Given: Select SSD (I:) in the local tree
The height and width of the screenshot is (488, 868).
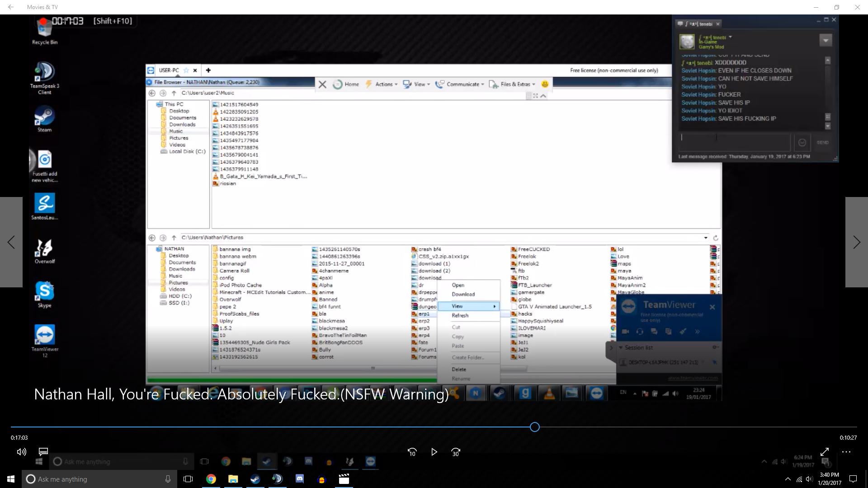Looking at the screenshot, I should coord(175,303).
